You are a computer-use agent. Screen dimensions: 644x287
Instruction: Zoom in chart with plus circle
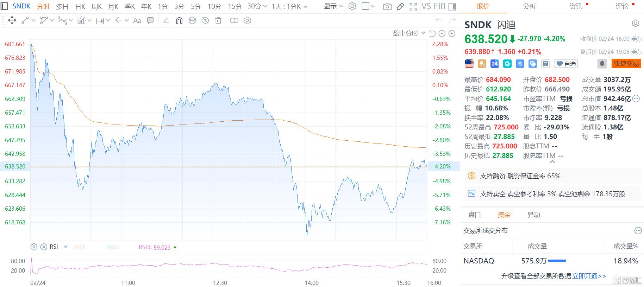pyautogui.click(x=452, y=34)
